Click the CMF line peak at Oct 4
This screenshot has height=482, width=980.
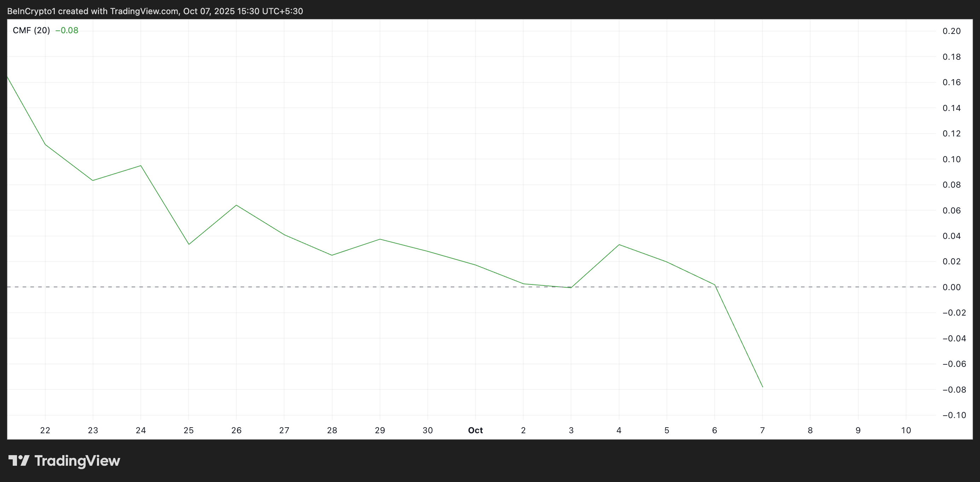(x=619, y=245)
